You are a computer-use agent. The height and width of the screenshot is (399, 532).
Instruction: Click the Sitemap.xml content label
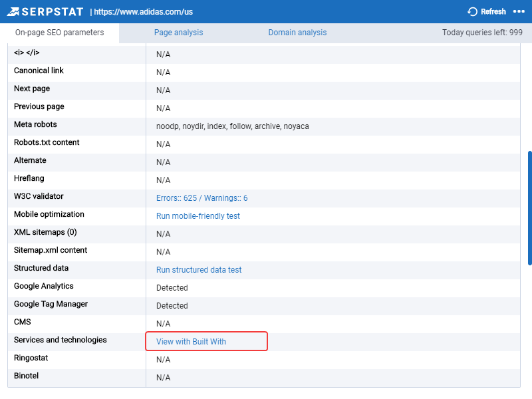pos(51,251)
